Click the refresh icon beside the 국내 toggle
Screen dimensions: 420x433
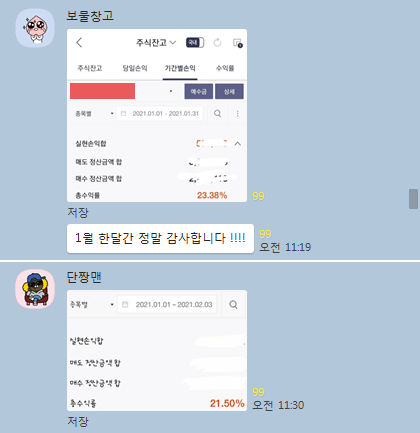tap(217, 43)
